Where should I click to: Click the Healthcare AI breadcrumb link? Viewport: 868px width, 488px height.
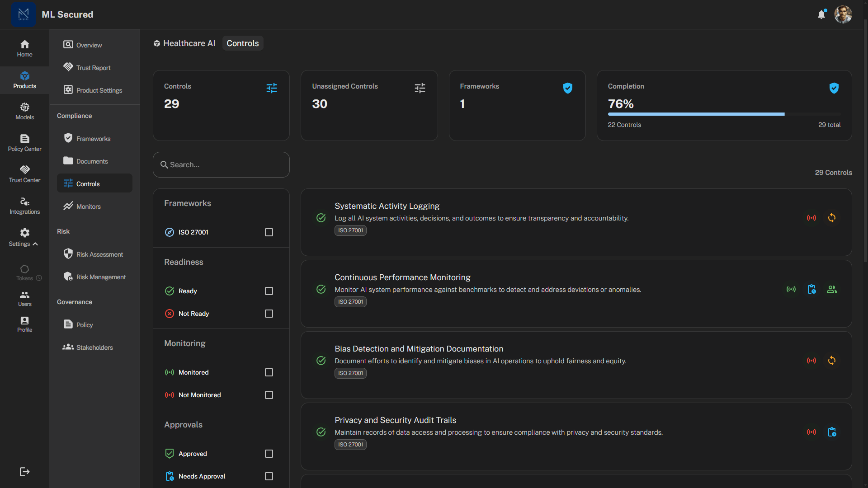[189, 43]
